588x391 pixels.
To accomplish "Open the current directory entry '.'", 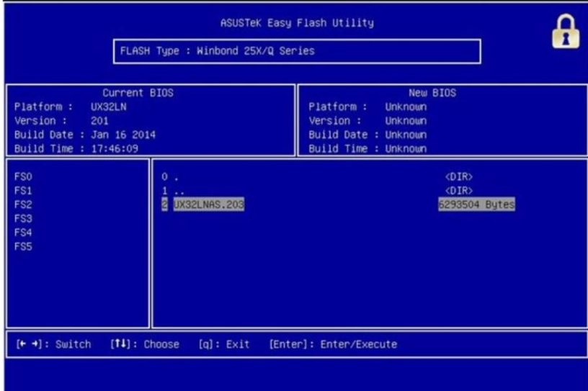I will click(x=170, y=176).
